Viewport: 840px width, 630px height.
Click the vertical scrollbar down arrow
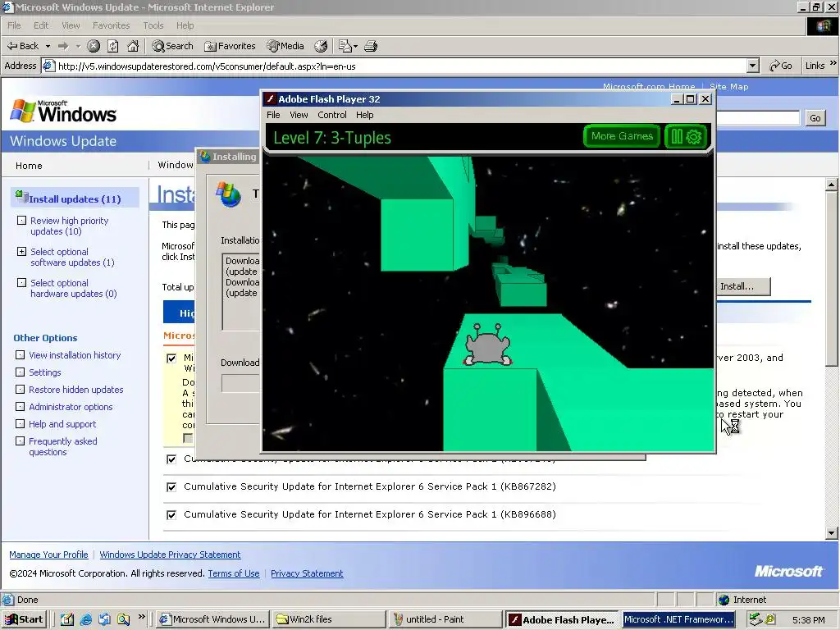coord(832,533)
